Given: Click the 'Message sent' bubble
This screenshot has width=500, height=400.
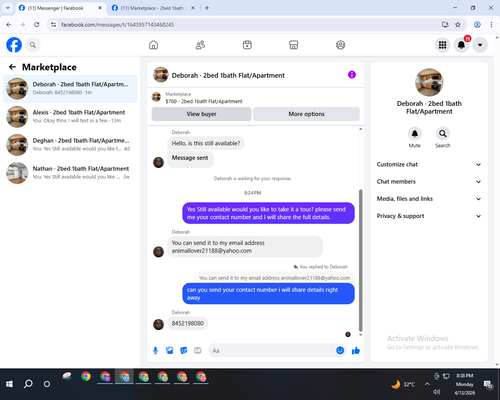Looking at the screenshot, I should pyautogui.click(x=190, y=158).
